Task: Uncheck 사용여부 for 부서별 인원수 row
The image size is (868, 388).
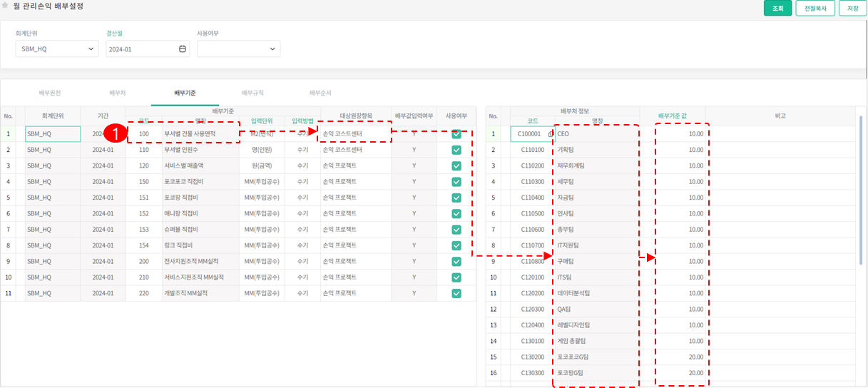Action: 456,150
